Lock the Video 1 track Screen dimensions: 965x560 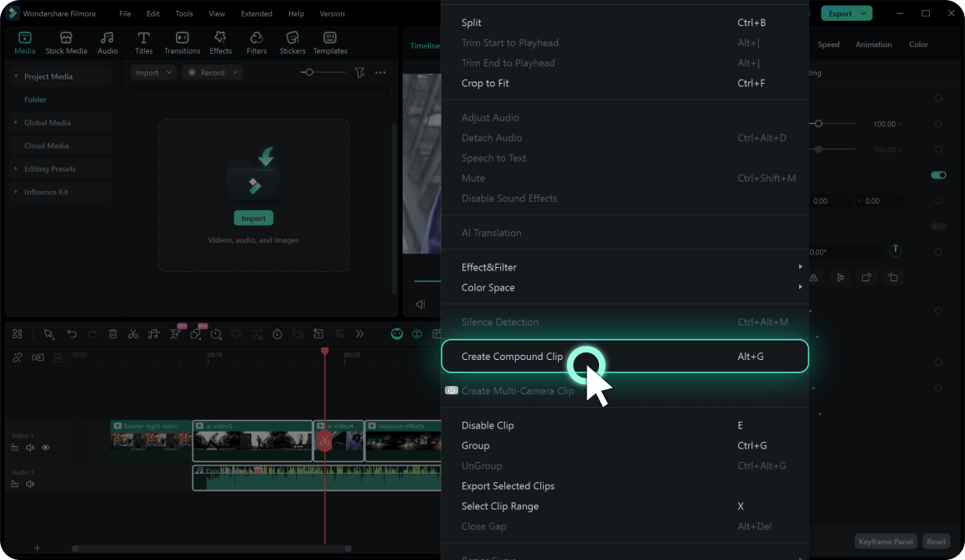[x=15, y=448]
